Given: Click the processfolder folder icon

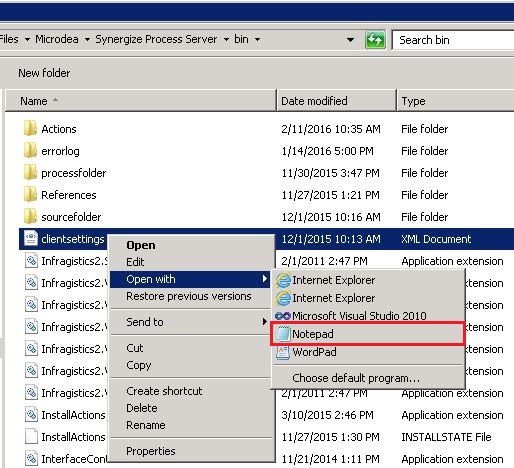Looking at the screenshot, I should 30,173.
